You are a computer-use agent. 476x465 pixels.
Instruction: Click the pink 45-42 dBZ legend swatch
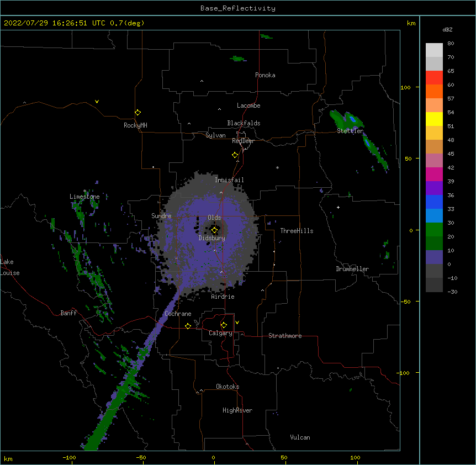434,161
